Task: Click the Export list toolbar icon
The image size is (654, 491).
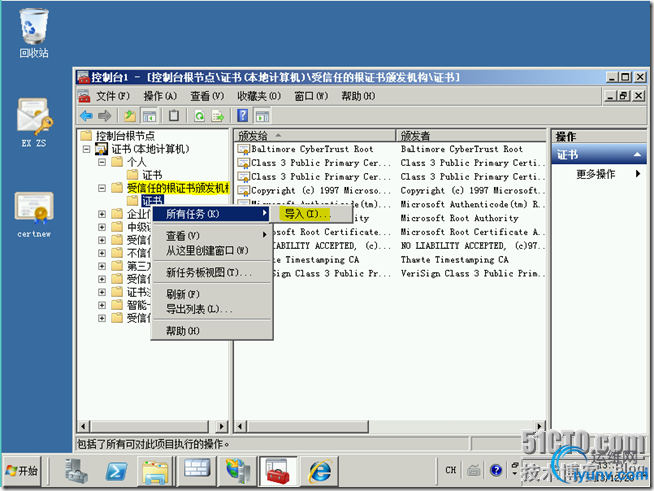Action: (x=218, y=116)
